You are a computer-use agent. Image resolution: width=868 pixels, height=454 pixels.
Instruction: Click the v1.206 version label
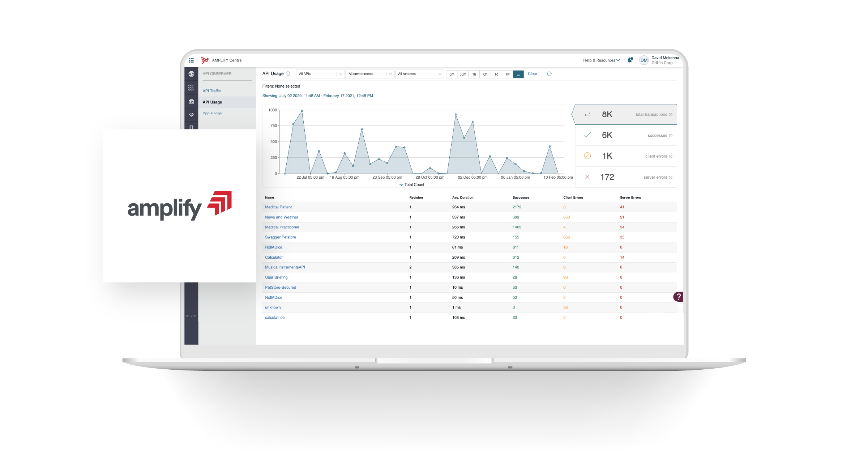pos(191,316)
